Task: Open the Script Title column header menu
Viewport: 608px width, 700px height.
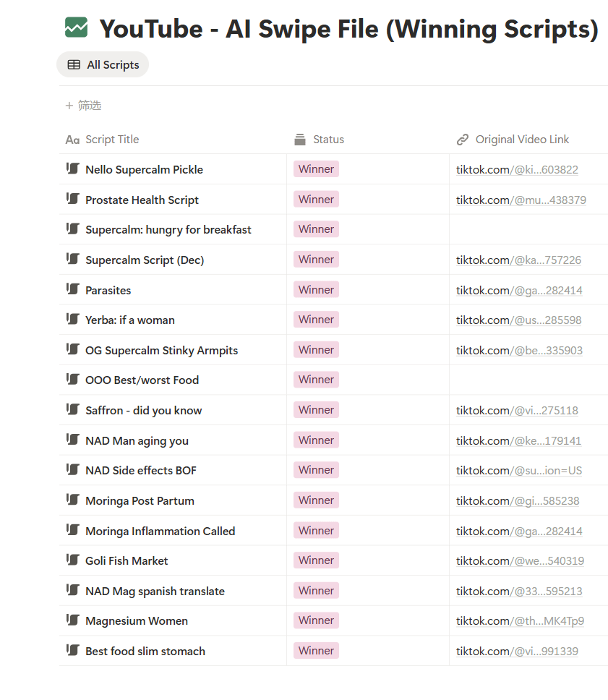Action: pos(111,140)
